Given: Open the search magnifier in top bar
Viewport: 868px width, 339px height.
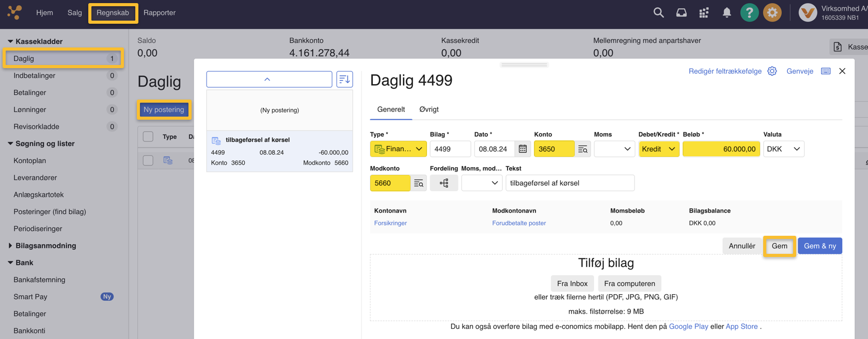Looking at the screenshot, I should pos(658,13).
